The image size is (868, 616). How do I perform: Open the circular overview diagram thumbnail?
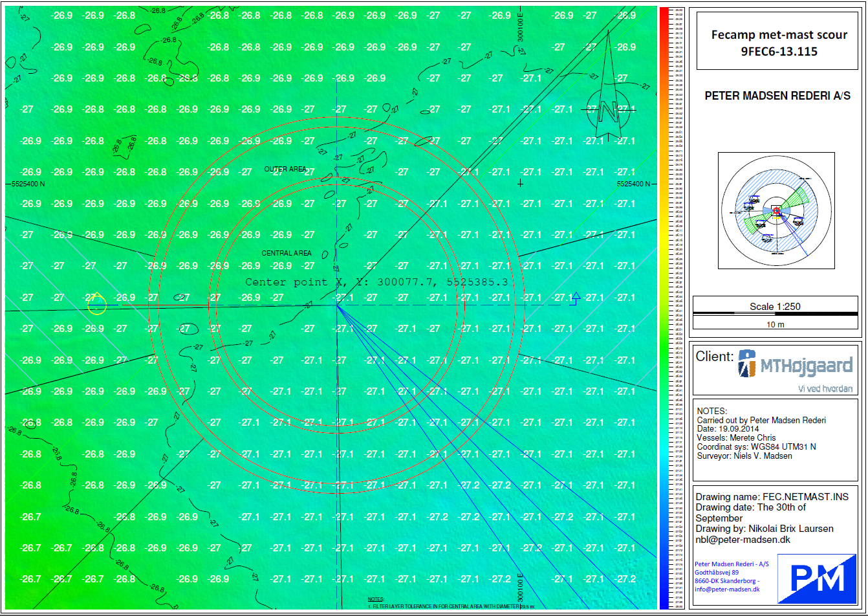click(x=776, y=210)
